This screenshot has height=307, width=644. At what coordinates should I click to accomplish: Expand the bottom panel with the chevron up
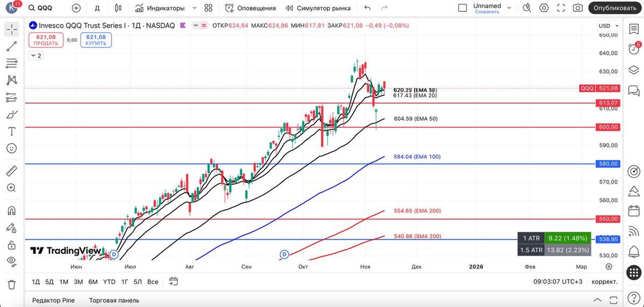(597, 300)
